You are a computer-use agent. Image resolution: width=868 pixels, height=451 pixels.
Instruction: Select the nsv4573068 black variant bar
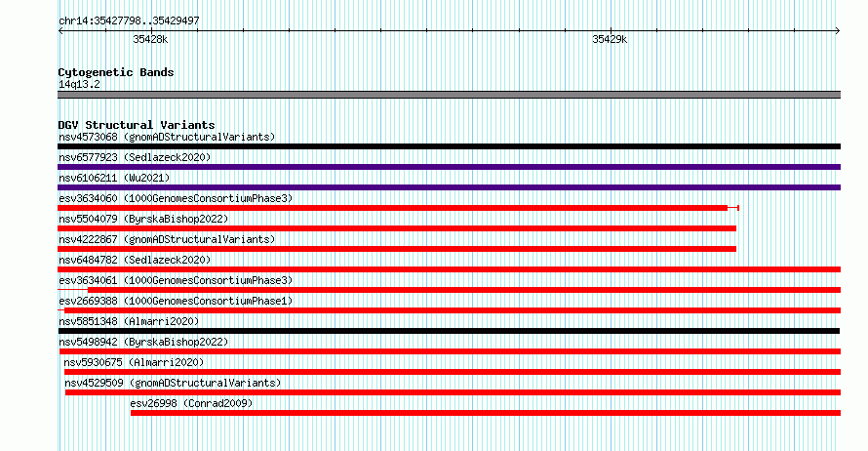coord(449,146)
